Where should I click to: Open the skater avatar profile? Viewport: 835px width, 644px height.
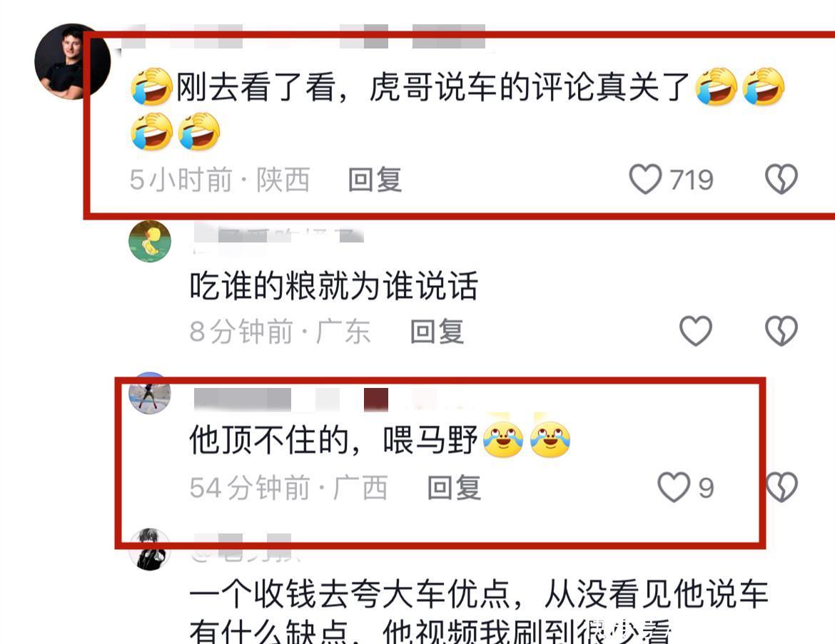click(x=150, y=394)
